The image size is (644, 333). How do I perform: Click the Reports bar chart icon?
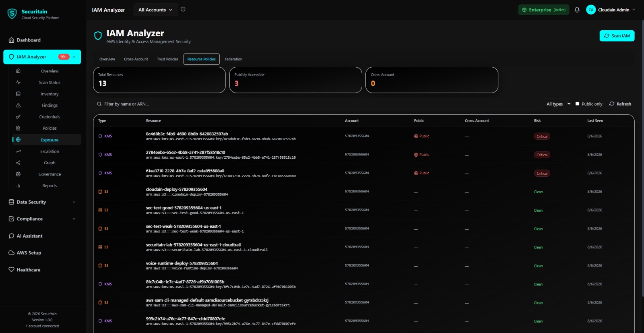[x=18, y=186]
